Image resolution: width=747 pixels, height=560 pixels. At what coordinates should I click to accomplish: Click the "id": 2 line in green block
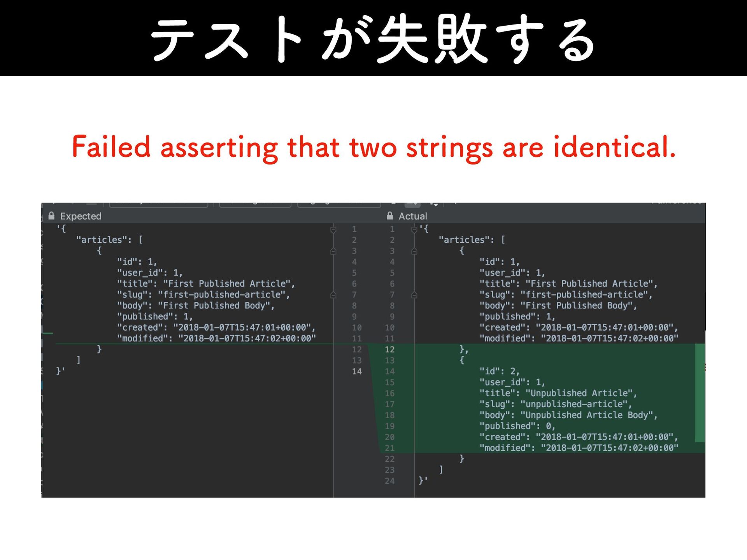coord(499,371)
